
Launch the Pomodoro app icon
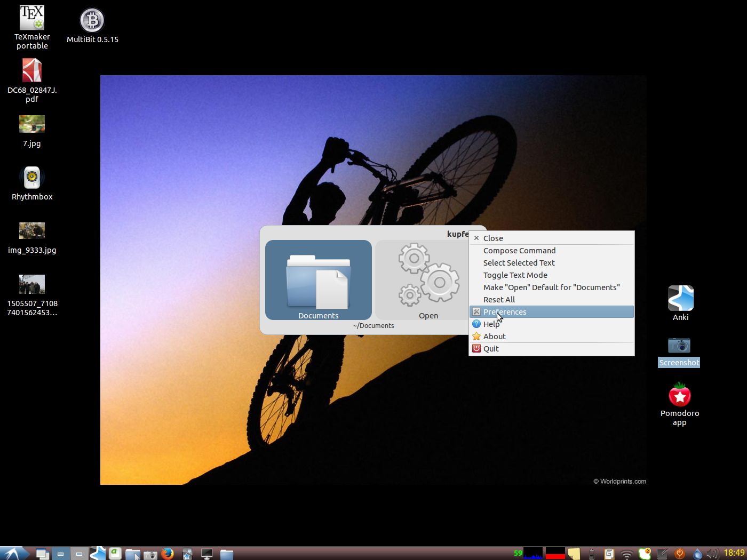click(679, 395)
